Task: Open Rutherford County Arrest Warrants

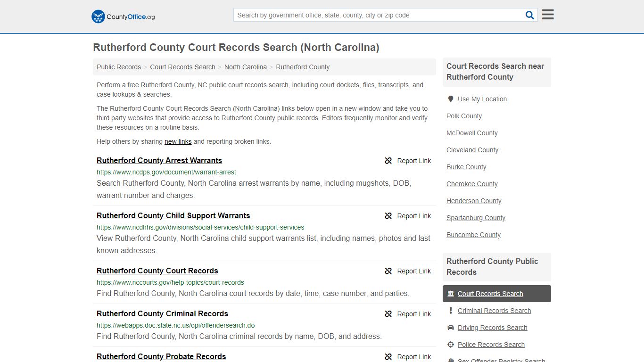Action: coord(159,160)
